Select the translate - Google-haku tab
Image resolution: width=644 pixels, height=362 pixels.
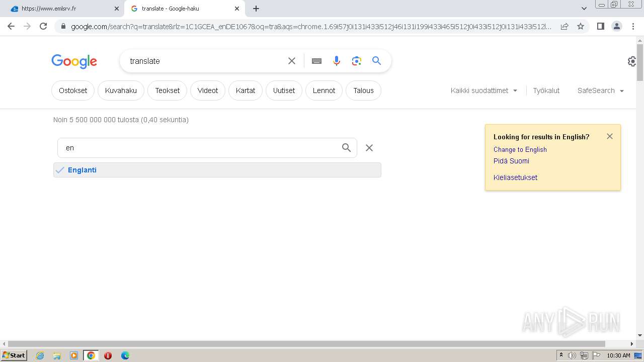184,9
